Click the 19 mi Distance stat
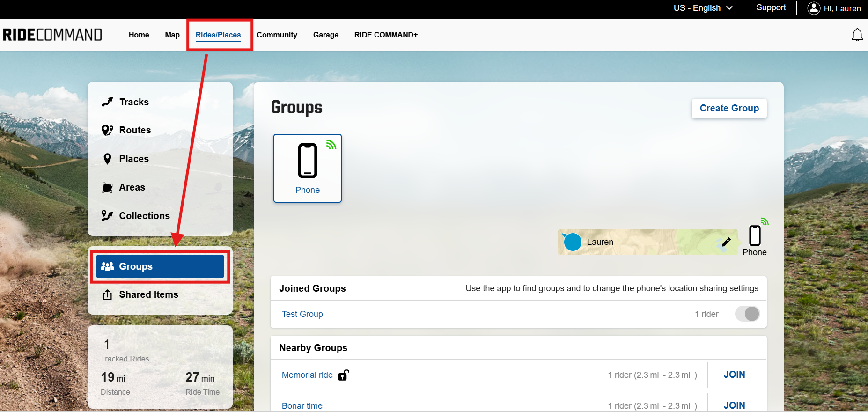 pos(115,383)
